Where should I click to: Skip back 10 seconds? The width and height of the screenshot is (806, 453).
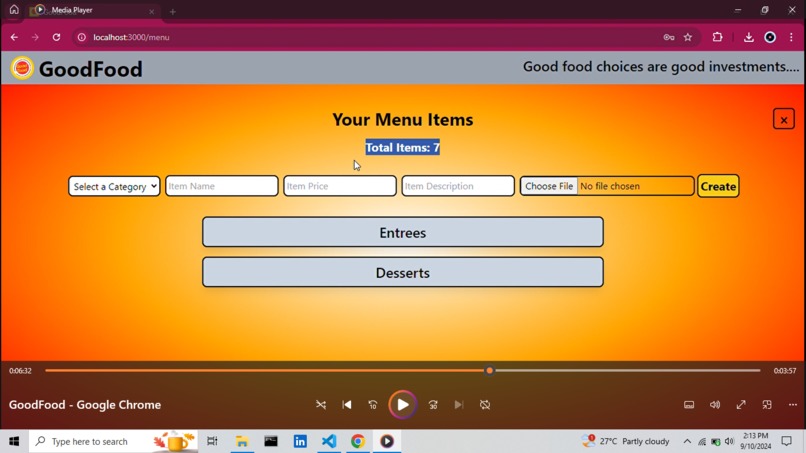click(x=373, y=405)
